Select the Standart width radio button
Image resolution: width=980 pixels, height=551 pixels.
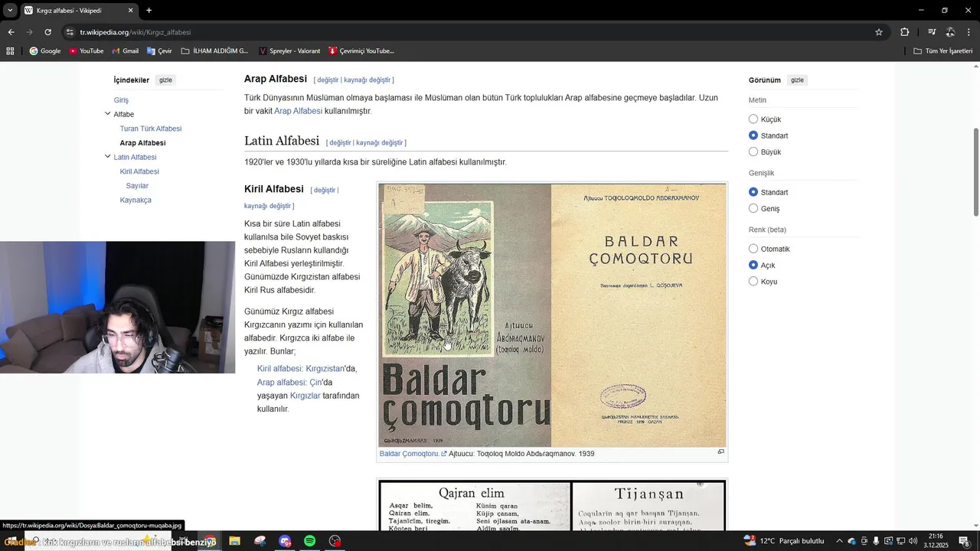tap(753, 192)
